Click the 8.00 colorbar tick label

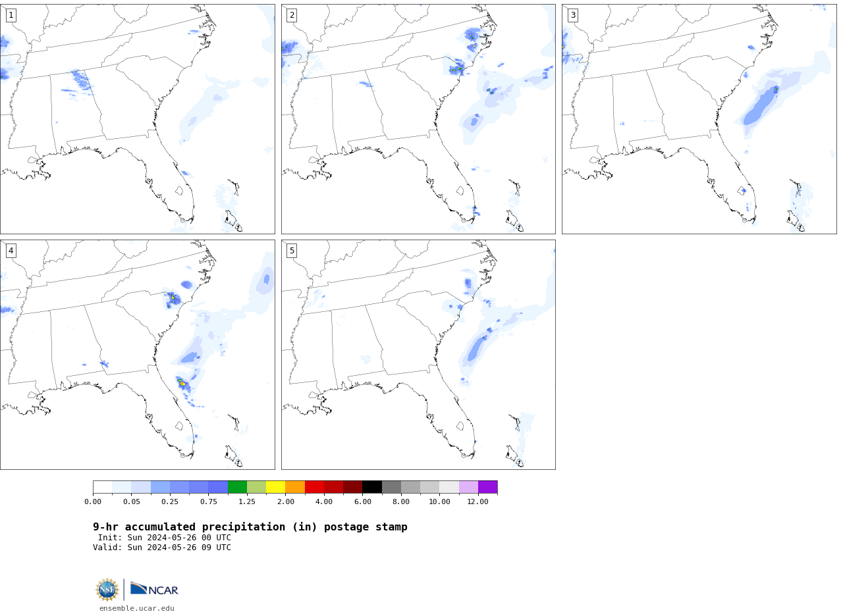coord(401,501)
